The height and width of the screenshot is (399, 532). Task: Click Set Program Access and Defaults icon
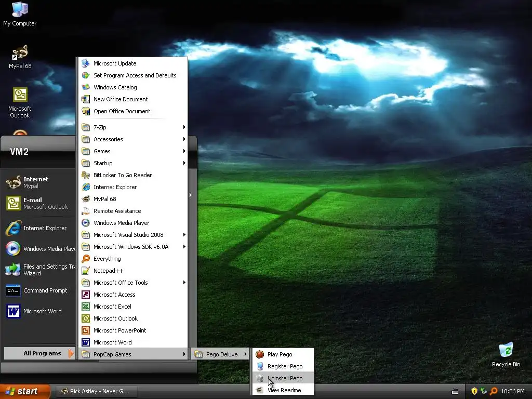coord(86,75)
